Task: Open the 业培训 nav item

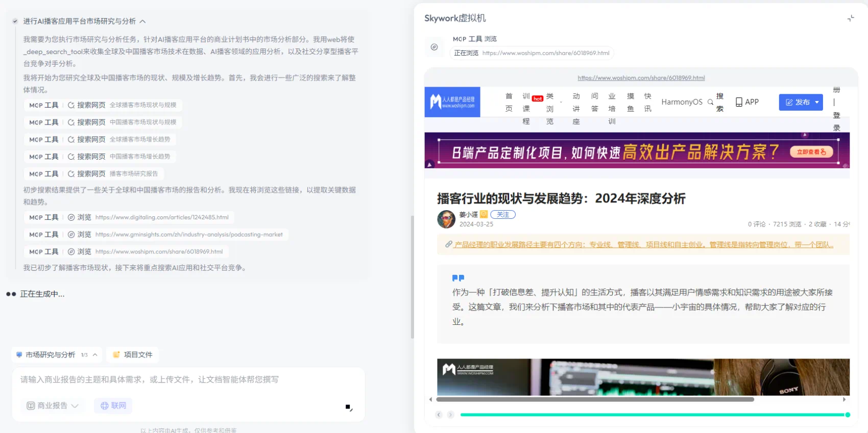Action: 612,109
